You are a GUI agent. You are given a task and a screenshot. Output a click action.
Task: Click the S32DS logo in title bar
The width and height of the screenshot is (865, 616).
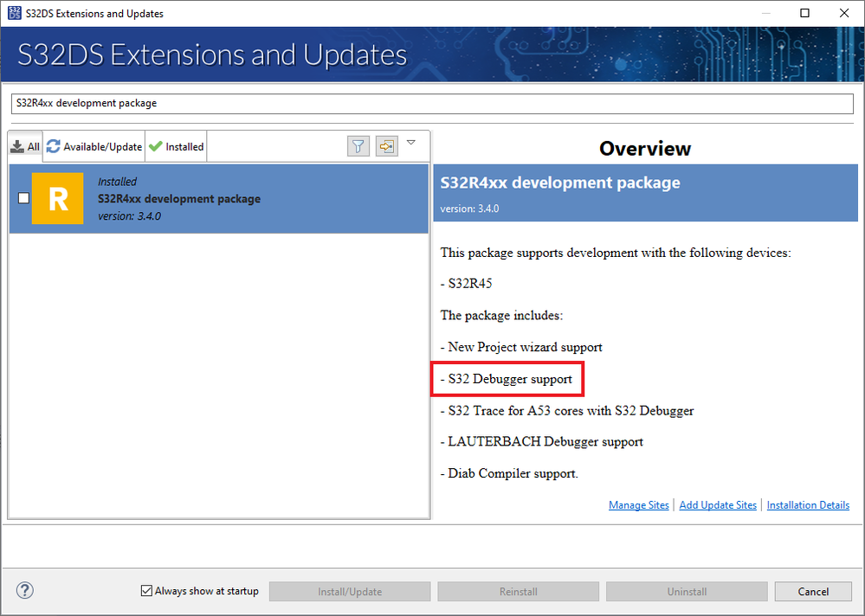point(14,13)
